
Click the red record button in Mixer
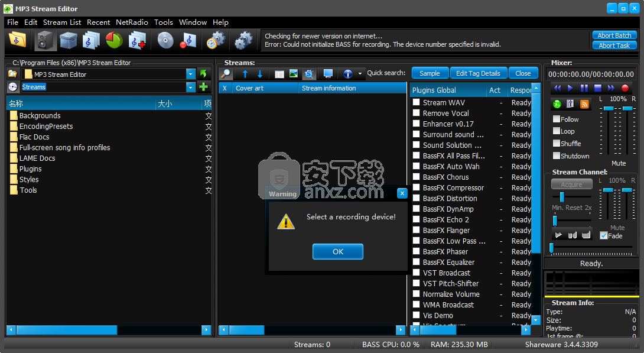coord(625,88)
